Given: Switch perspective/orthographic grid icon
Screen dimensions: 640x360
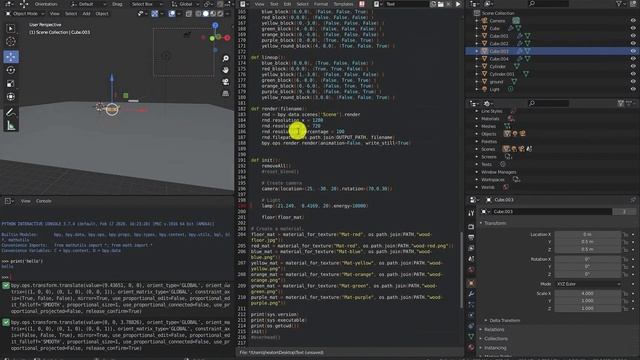Looking at the screenshot, I should point(225,93).
